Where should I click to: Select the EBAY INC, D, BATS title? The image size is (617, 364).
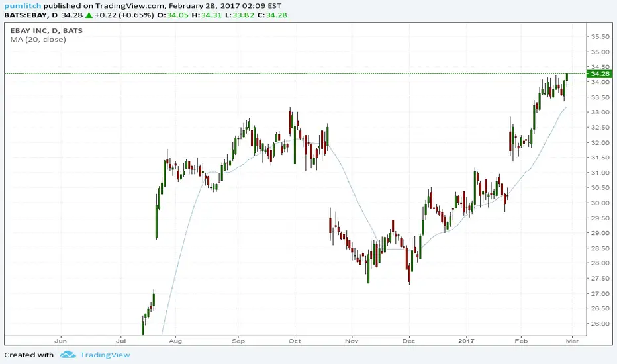(x=46, y=30)
